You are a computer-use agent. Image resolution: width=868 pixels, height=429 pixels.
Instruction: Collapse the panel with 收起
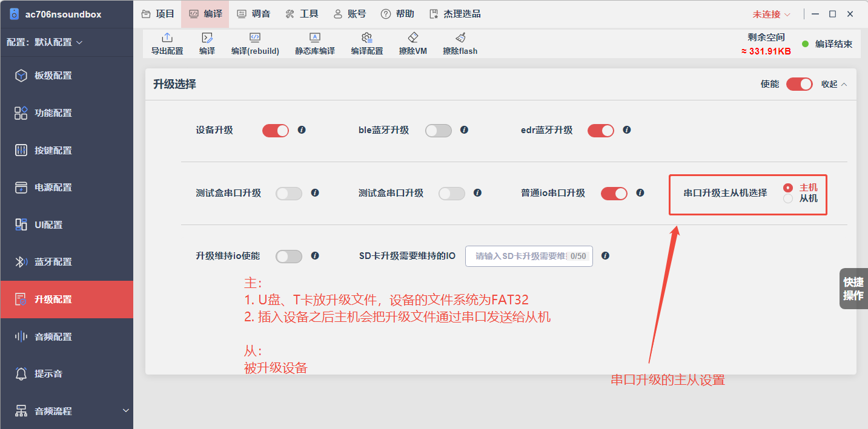click(834, 84)
